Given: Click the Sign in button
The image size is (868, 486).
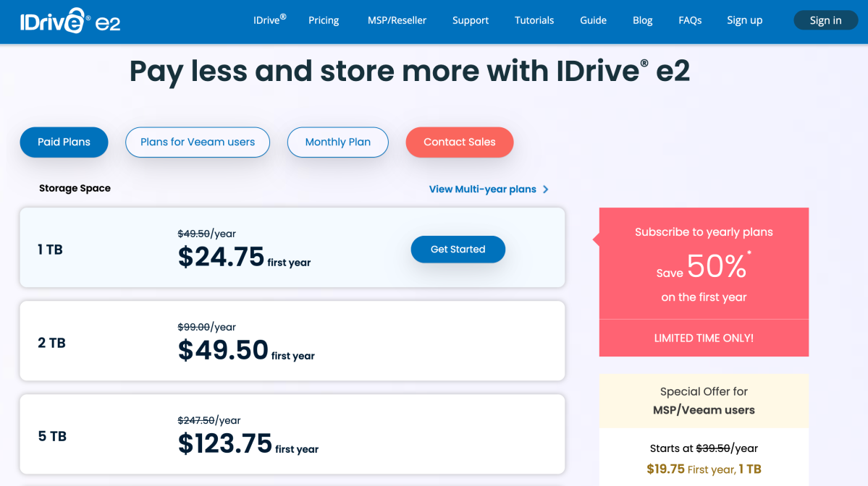Looking at the screenshot, I should point(825,20).
